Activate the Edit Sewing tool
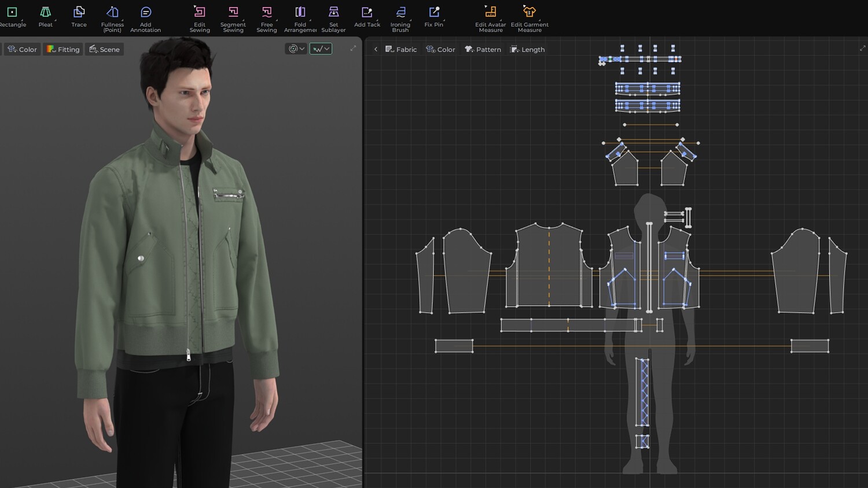 click(200, 19)
